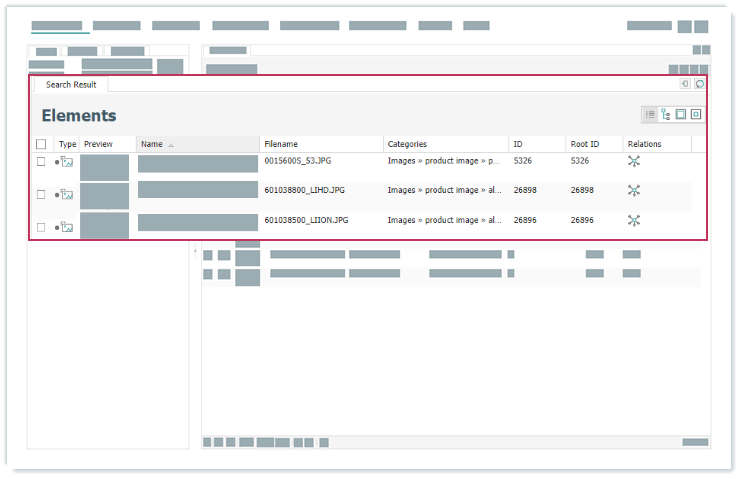The image size is (741, 479).
Task: Click the collapse icon beside the refresh button
Action: [685, 85]
